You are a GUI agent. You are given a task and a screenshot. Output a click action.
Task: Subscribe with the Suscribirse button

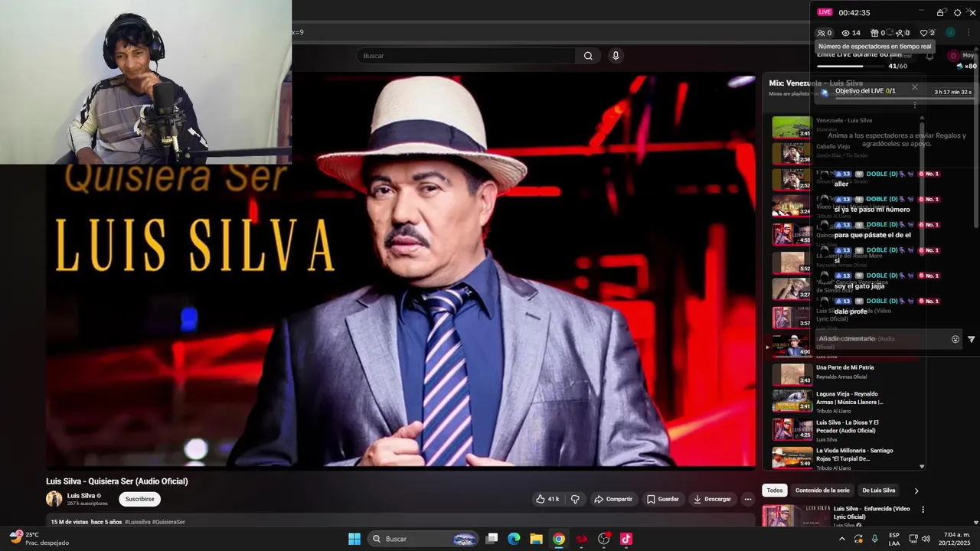click(x=139, y=499)
